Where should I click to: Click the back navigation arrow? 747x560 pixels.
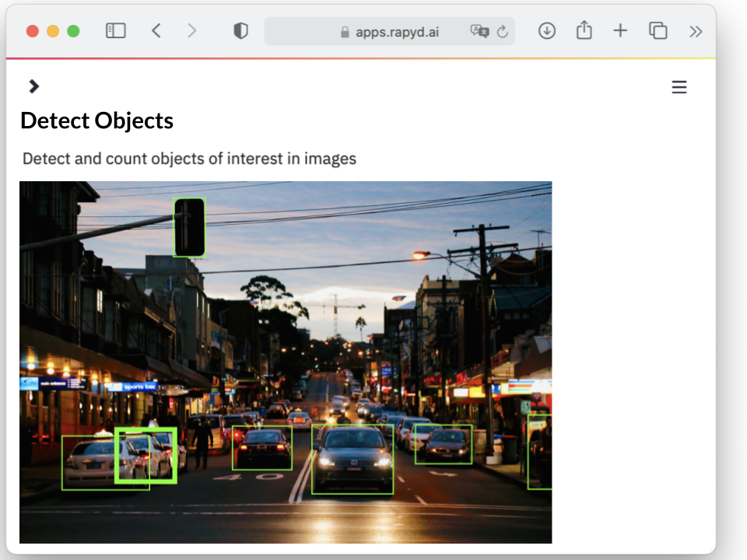[x=156, y=30]
